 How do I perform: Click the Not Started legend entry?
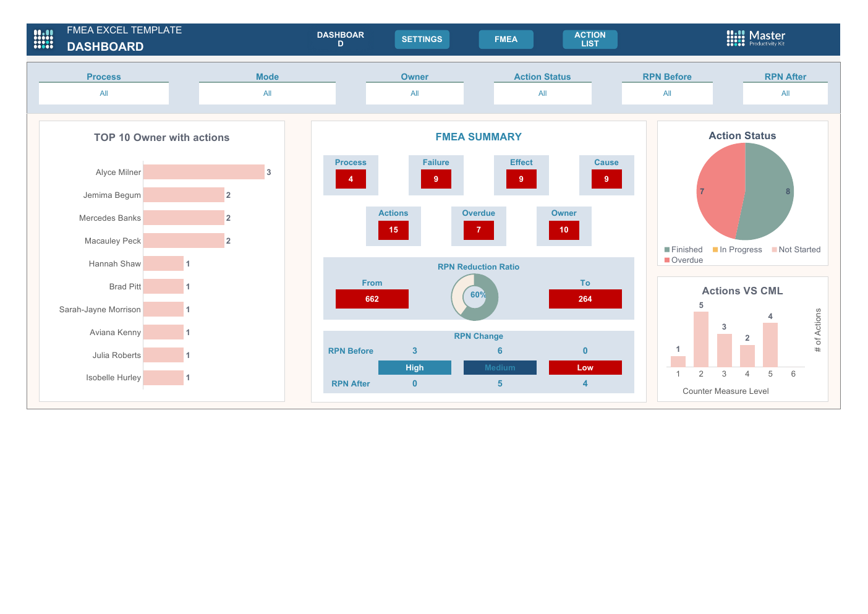[x=796, y=250]
